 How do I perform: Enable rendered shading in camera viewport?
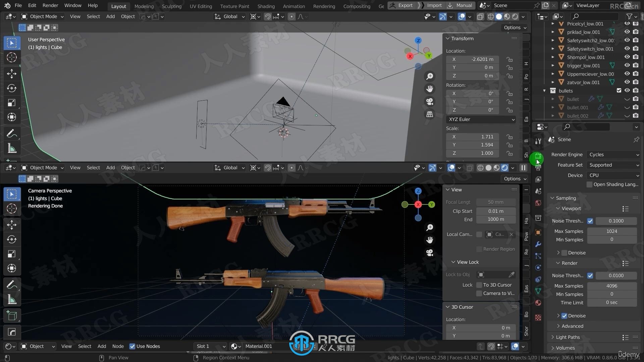click(504, 168)
